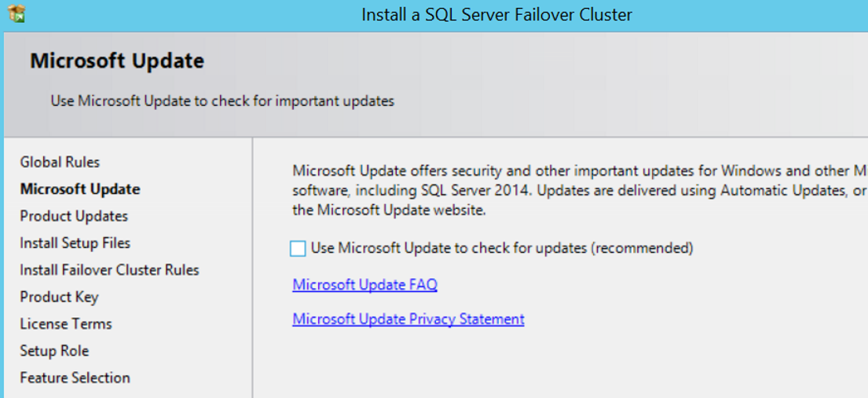Open the Microsoft Update Privacy Statement link
This screenshot has height=398, width=868.
tap(408, 319)
